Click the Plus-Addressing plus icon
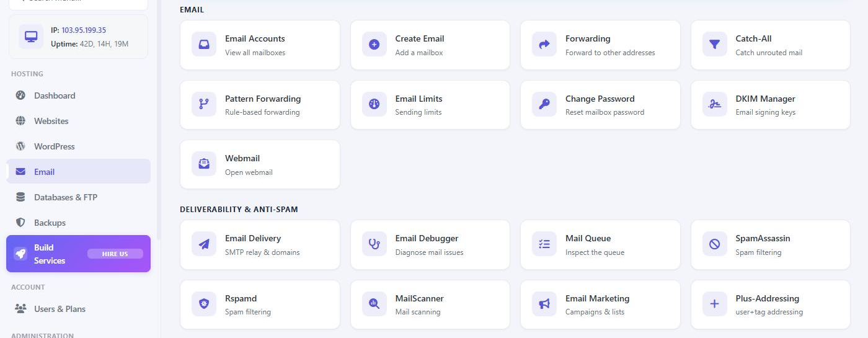Image resolution: width=868 pixels, height=338 pixels. tap(715, 304)
